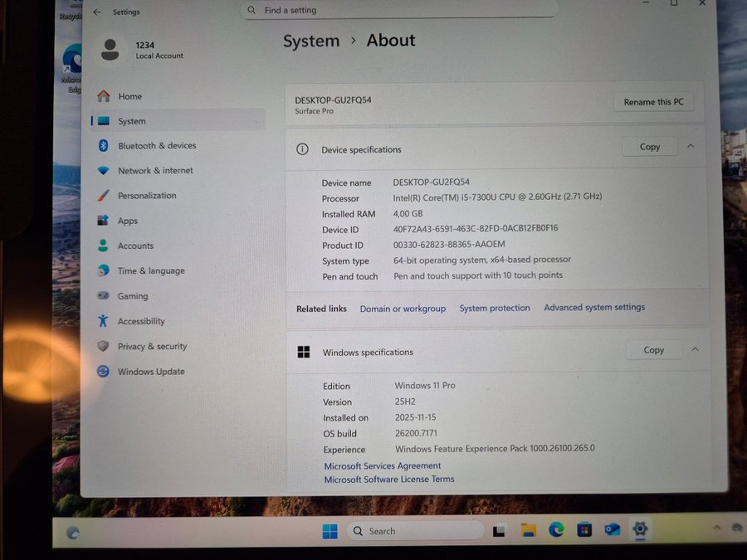Collapse the Device specifications section
Screen dimensions: 747x560
click(x=691, y=147)
